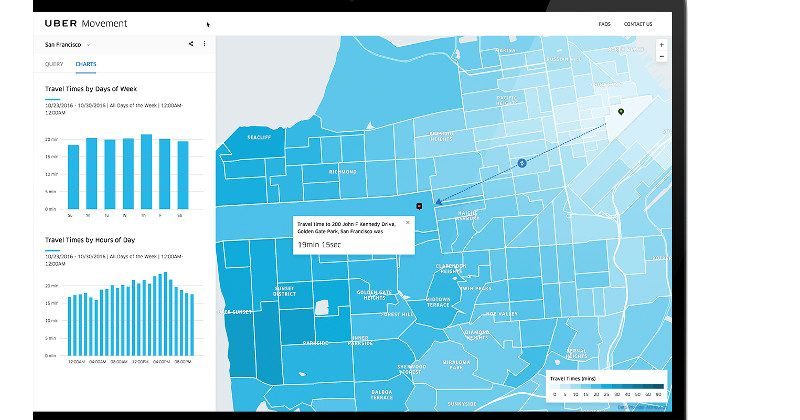Click the MIRALOMA PARK label on map
Image resolution: width=800 pixels, height=420 pixels.
pyautogui.click(x=456, y=365)
